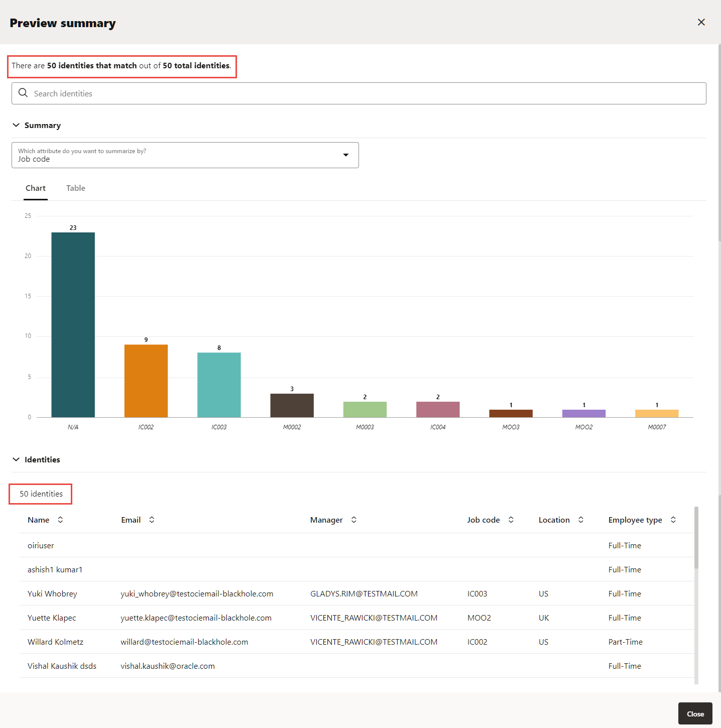Select the Willard Kolmetz identity name
This screenshot has height=728, width=721.
(55, 642)
